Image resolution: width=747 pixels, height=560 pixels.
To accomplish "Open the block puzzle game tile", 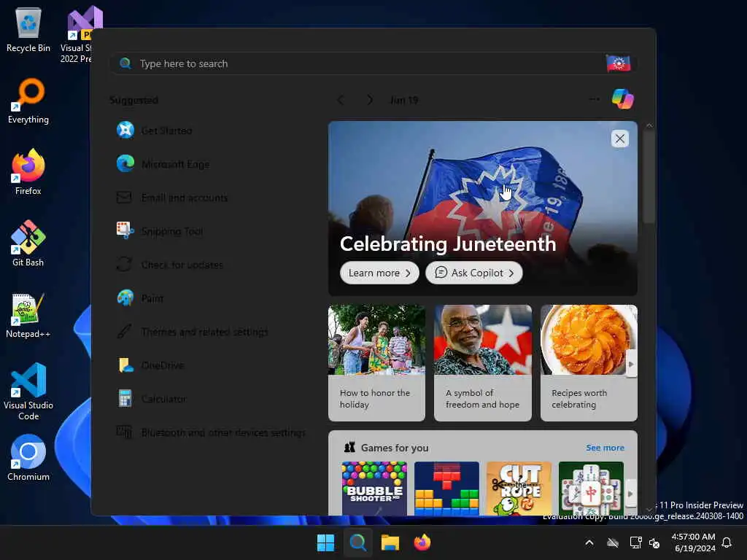I will click(446, 489).
